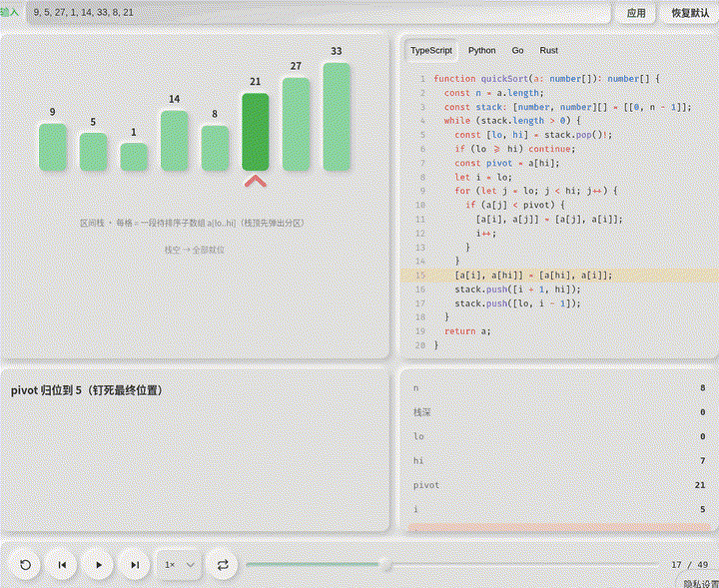Click the 恢复默认 restore default button
Screen dimensions: 719x588
click(690, 13)
